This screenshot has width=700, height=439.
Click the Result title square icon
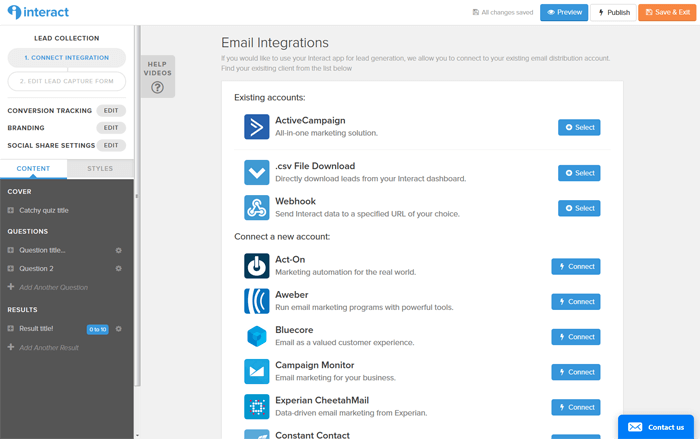click(x=11, y=328)
